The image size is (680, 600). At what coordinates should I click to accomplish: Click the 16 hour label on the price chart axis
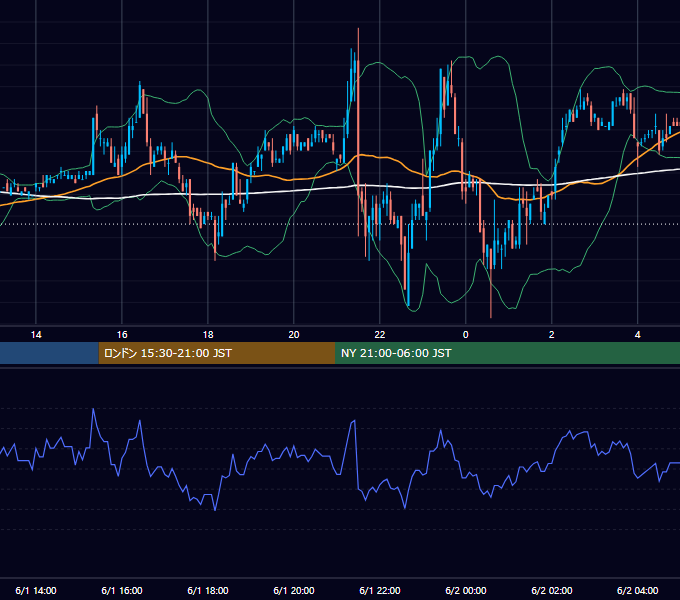tap(122, 335)
